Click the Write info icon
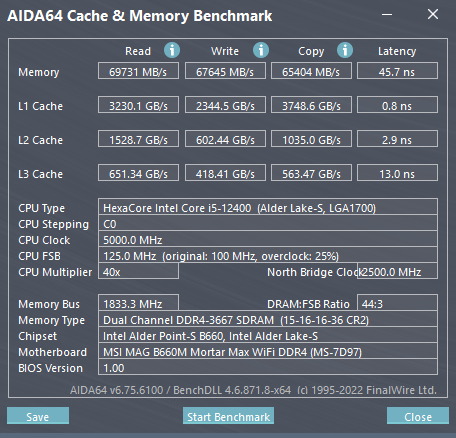 pyautogui.click(x=261, y=50)
